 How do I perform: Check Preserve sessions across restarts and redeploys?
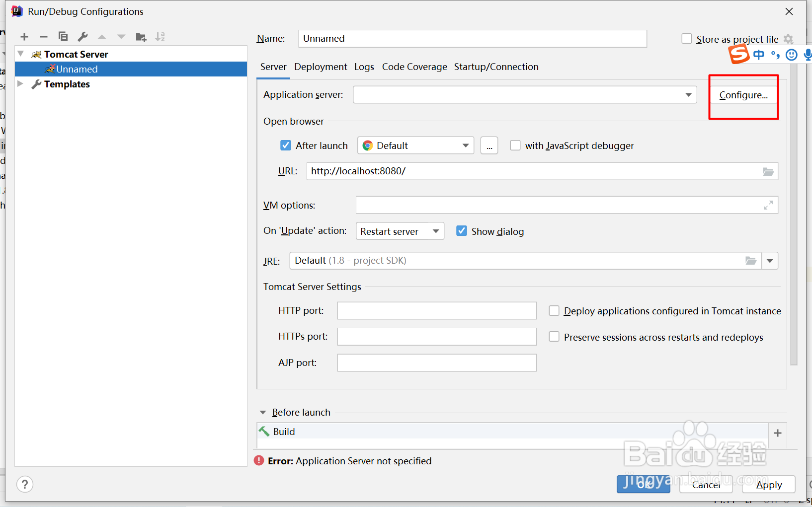pyautogui.click(x=555, y=337)
